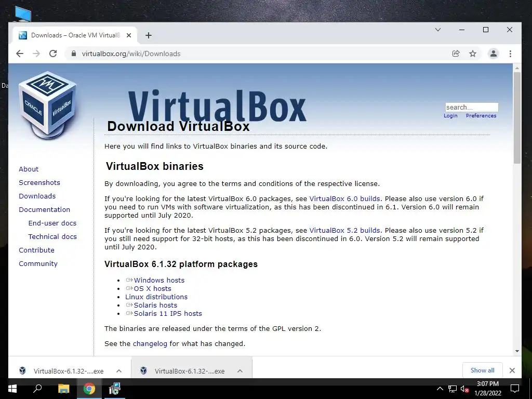Viewport: 532px width, 399px height.
Task: Click Show all downloads
Action: [482, 370]
